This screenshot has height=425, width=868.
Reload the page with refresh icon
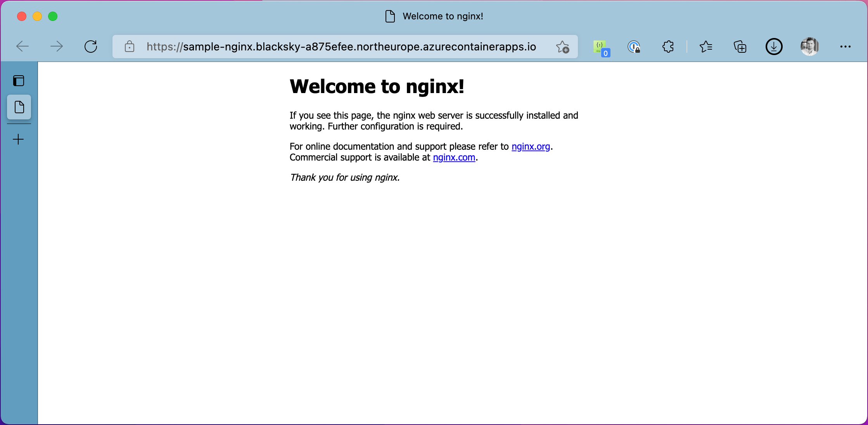(x=91, y=47)
